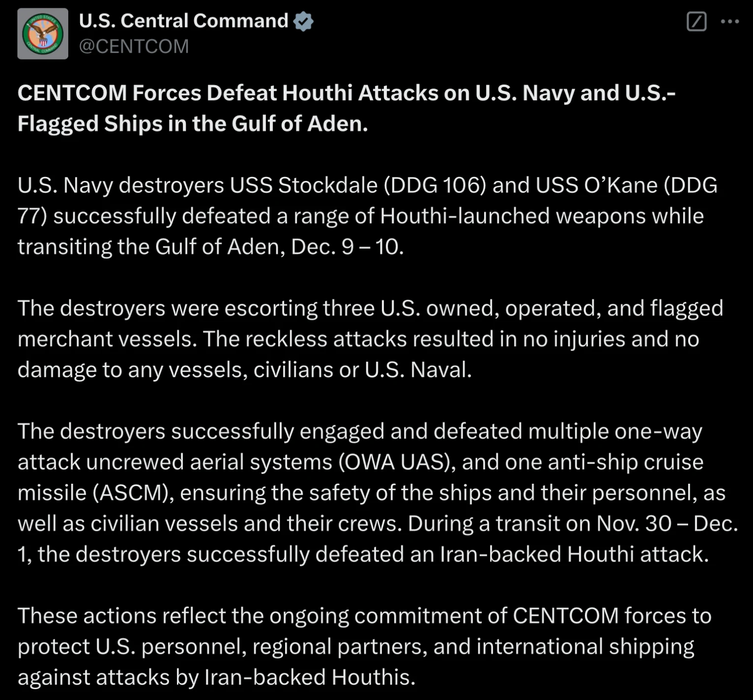This screenshot has width=753, height=700.
Task: Open the three-dot more options menu
Action: pos(729,22)
